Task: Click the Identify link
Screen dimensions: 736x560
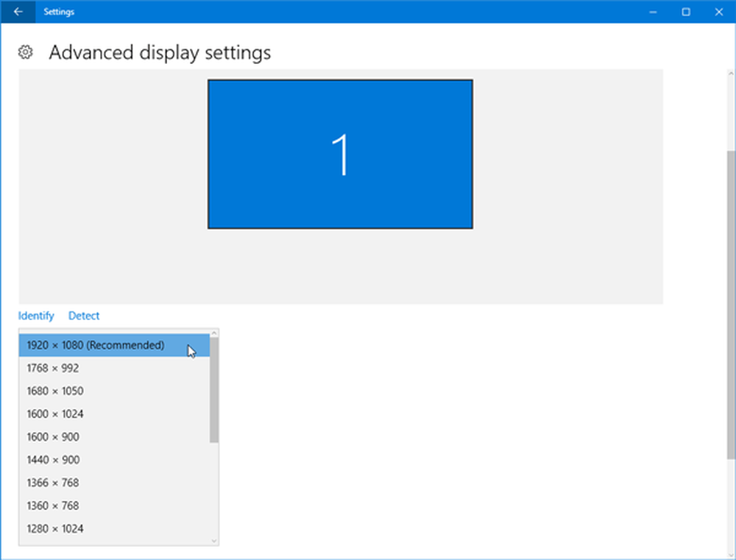Action: click(36, 316)
